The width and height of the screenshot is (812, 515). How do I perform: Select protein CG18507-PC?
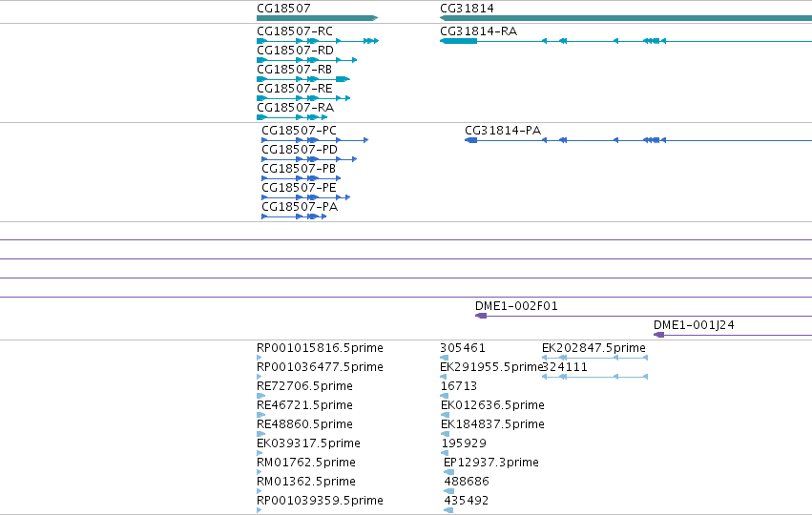[x=299, y=131]
